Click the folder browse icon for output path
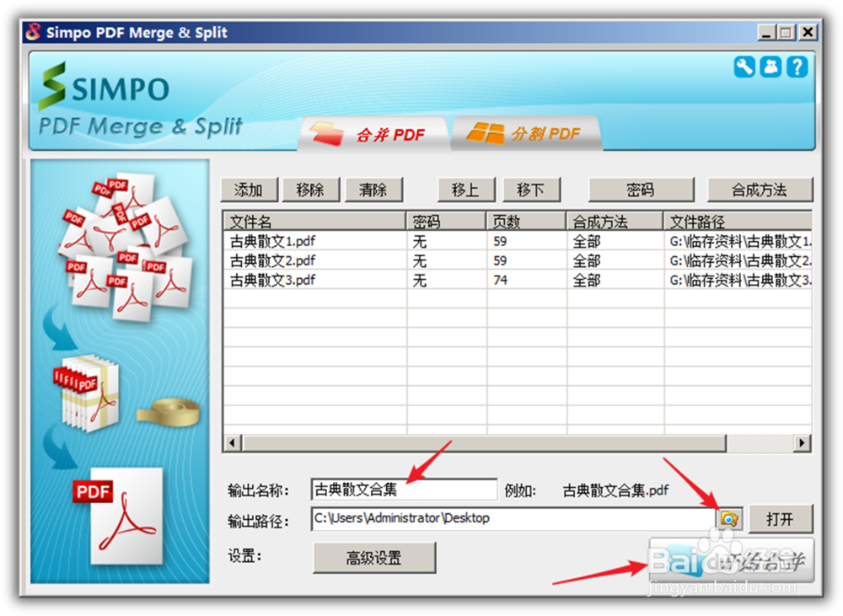The height and width of the screenshot is (616, 843). (729, 519)
